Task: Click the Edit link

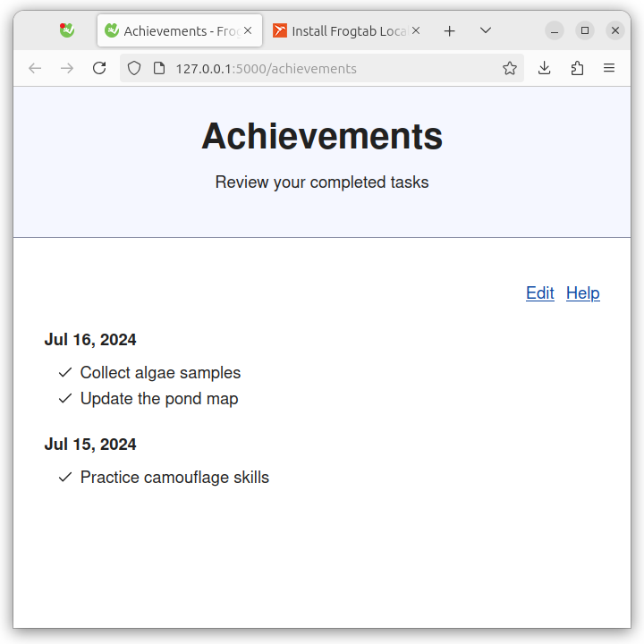Action: pos(540,293)
